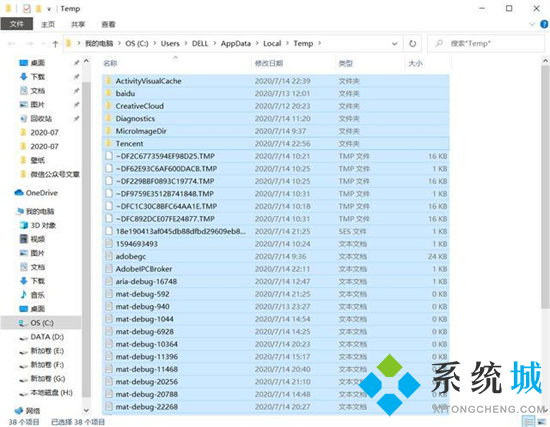Click the Refresh icon beside address bar
550x427 pixels.
412,44
